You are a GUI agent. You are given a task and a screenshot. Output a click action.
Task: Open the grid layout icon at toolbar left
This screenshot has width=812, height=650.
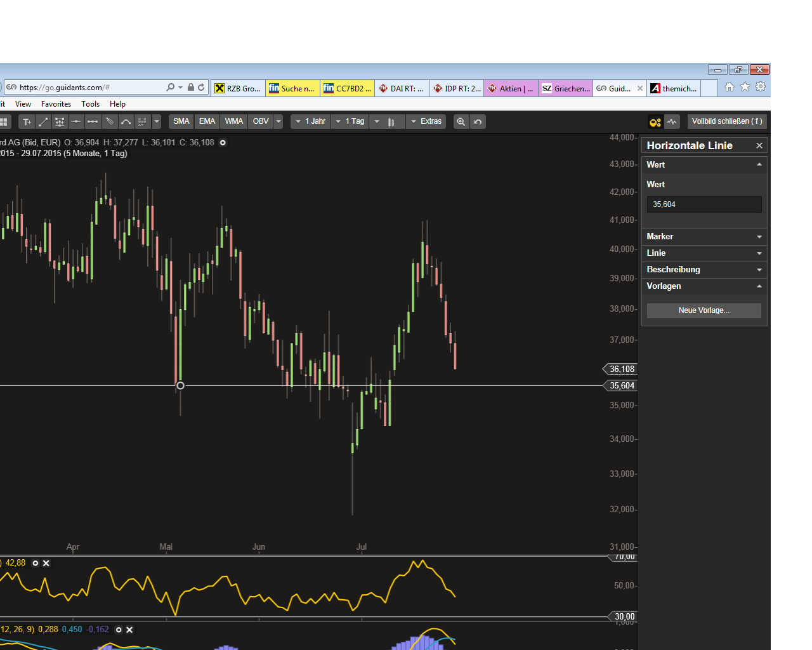pos(4,121)
